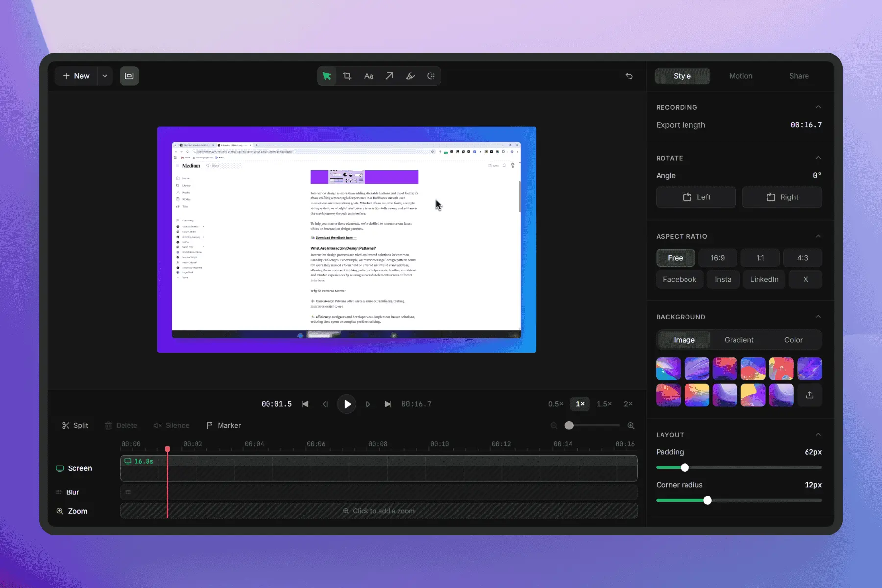Step back one frame

tap(326, 404)
